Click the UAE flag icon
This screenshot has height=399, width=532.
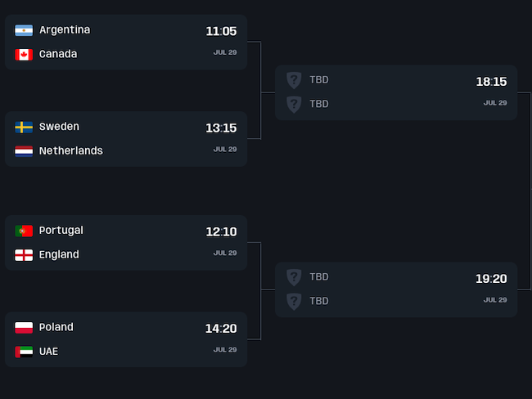click(x=24, y=352)
